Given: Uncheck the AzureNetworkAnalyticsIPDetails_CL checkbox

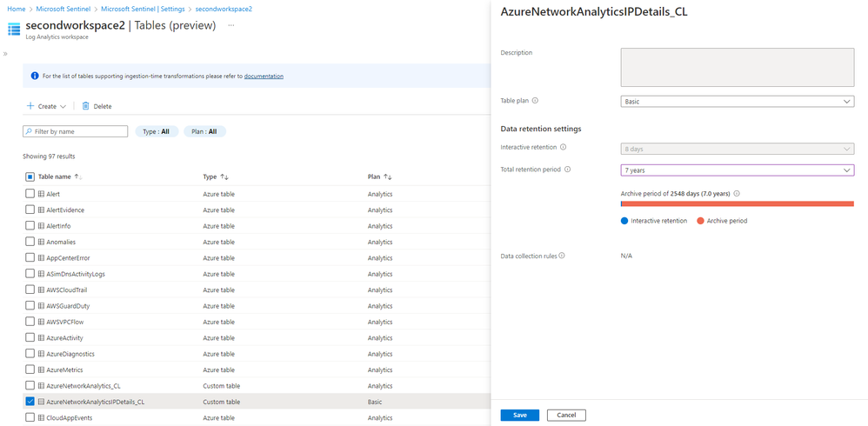Looking at the screenshot, I should (30, 402).
